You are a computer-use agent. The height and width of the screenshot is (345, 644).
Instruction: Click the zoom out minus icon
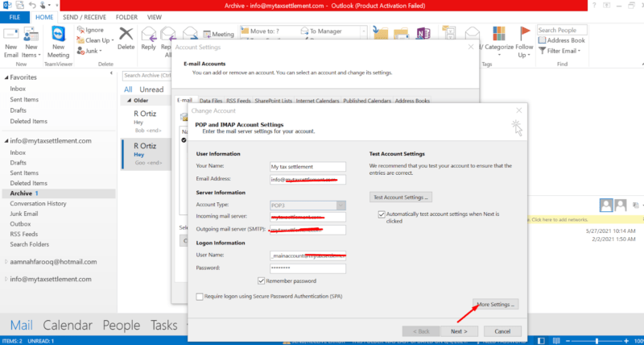click(x=568, y=341)
